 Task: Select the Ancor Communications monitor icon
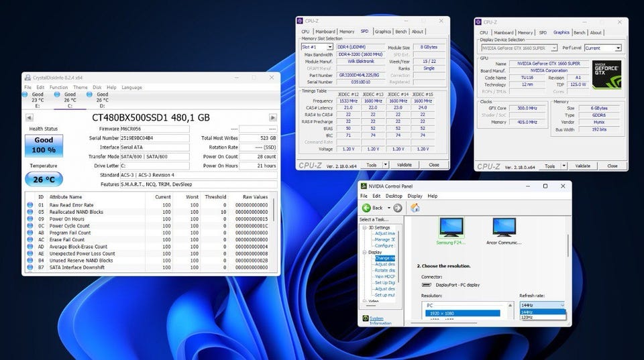tap(504, 228)
